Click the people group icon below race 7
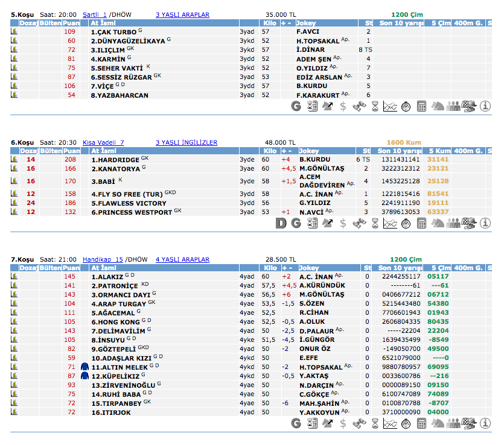 click(x=453, y=423)
